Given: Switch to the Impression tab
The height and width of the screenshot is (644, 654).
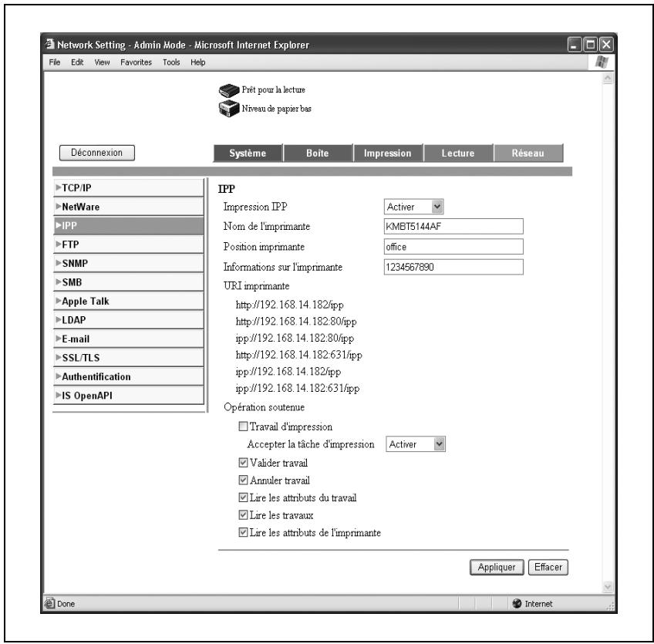Looking at the screenshot, I should [388, 153].
